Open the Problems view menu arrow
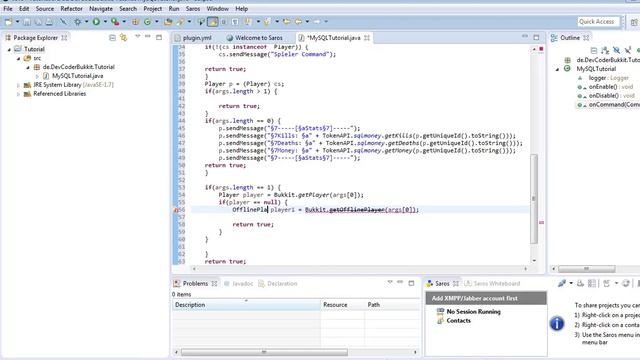Screen dimensions: 640x360 pos(390,282)
